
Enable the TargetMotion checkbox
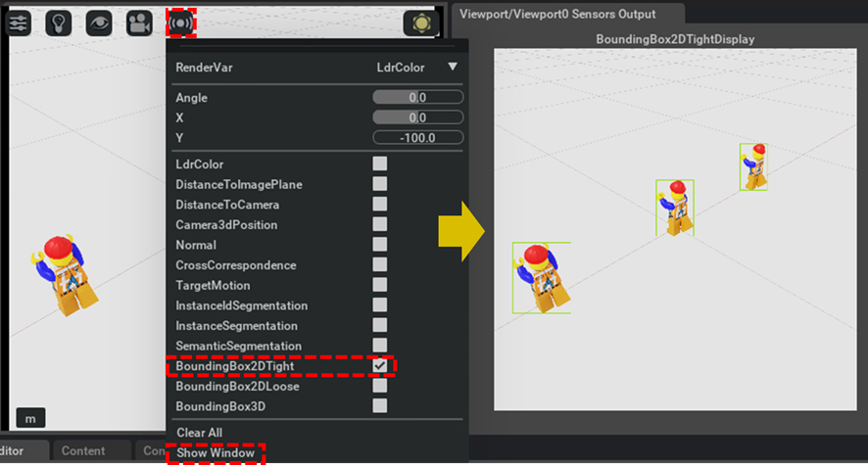click(x=380, y=285)
